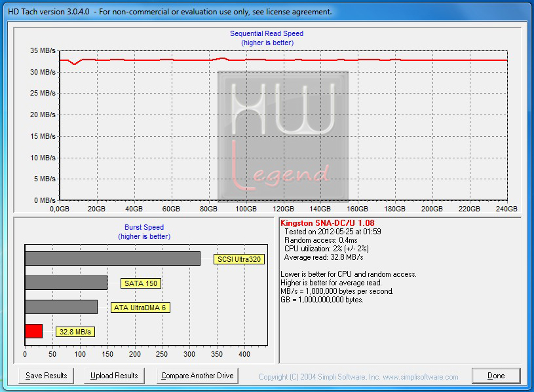Click the Copyright 2004 Simpli Software text

(x=358, y=377)
